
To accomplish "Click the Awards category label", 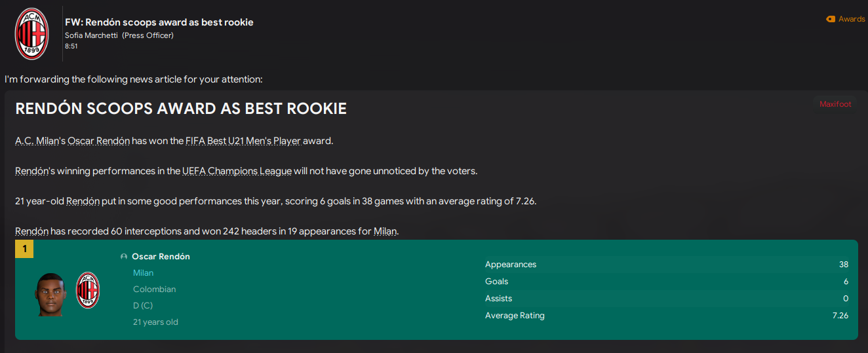I will tap(852, 19).
